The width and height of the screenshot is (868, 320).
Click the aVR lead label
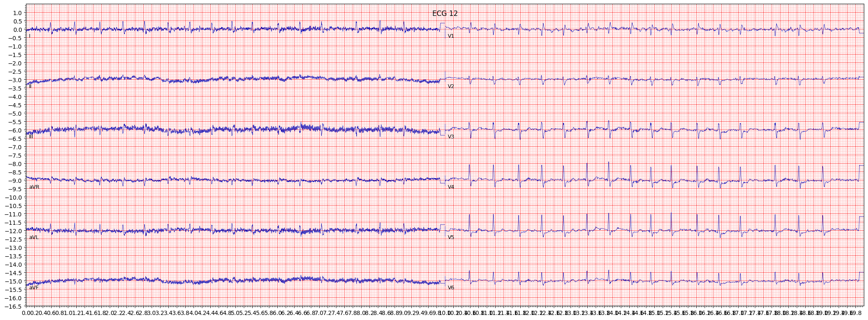tap(34, 187)
